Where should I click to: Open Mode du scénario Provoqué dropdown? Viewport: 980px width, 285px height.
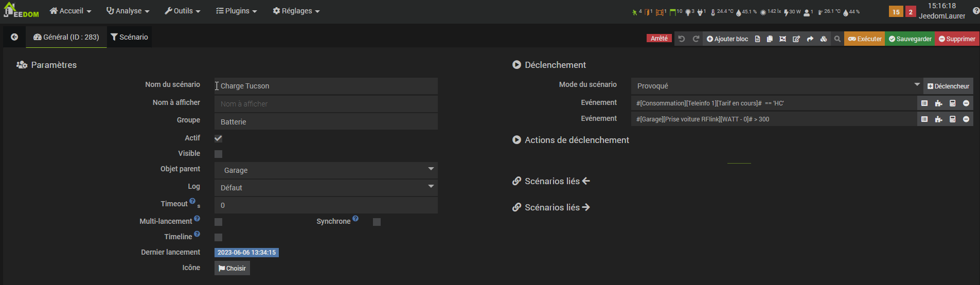pyautogui.click(x=777, y=86)
